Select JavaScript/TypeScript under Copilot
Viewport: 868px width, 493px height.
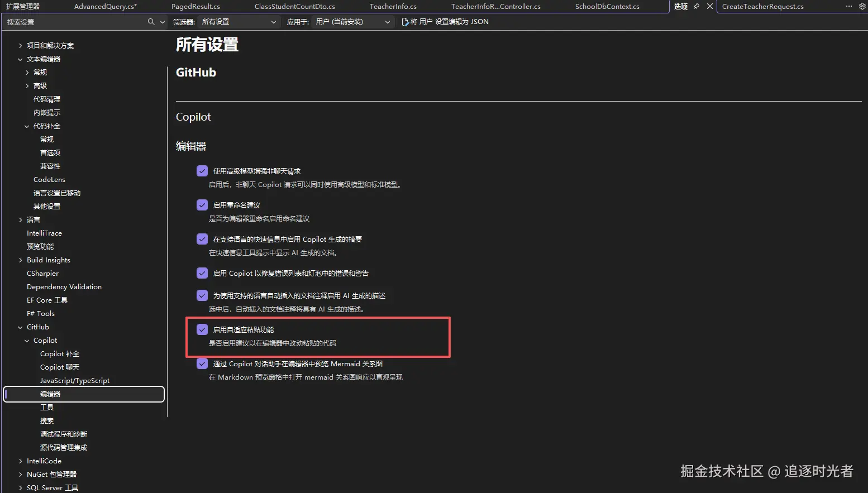(x=75, y=381)
